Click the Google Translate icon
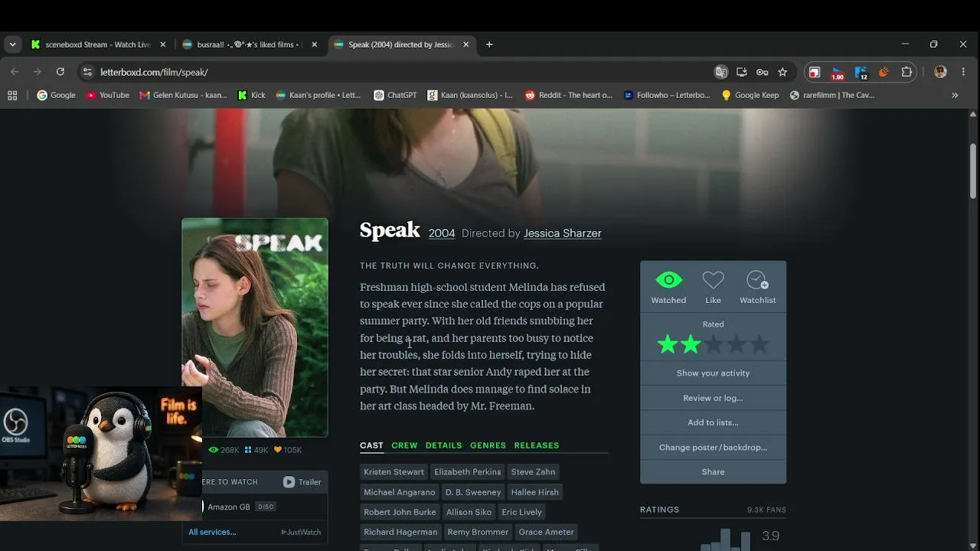This screenshot has width=980, height=551. point(720,72)
